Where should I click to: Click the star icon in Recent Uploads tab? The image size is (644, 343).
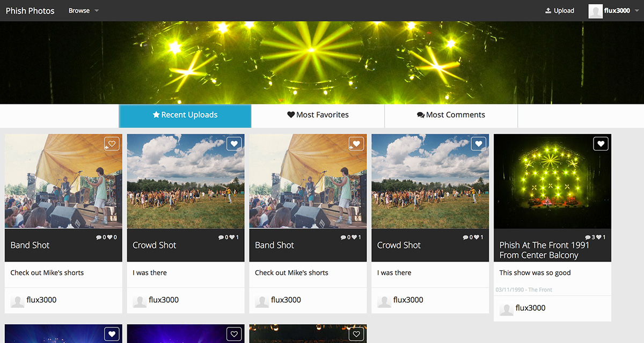pyautogui.click(x=156, y=115)
